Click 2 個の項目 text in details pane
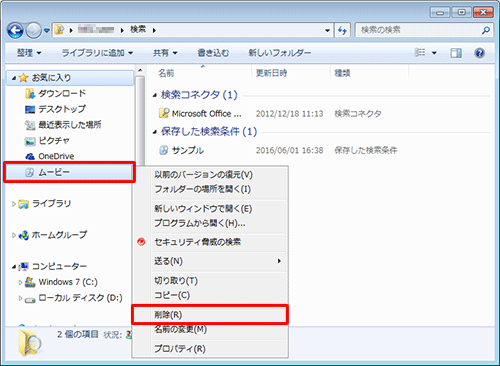This screenshot has height=366, width=500. 78,334
